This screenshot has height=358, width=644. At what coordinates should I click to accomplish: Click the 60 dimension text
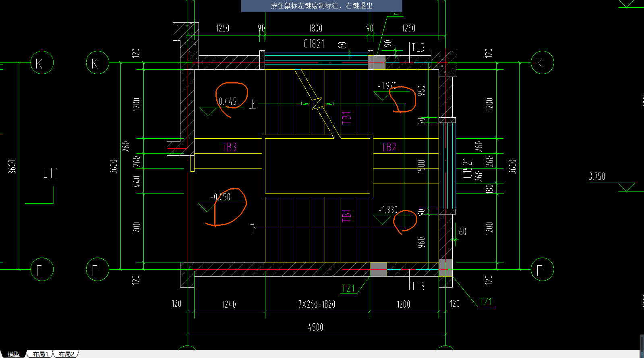click(x=463, y=232)
